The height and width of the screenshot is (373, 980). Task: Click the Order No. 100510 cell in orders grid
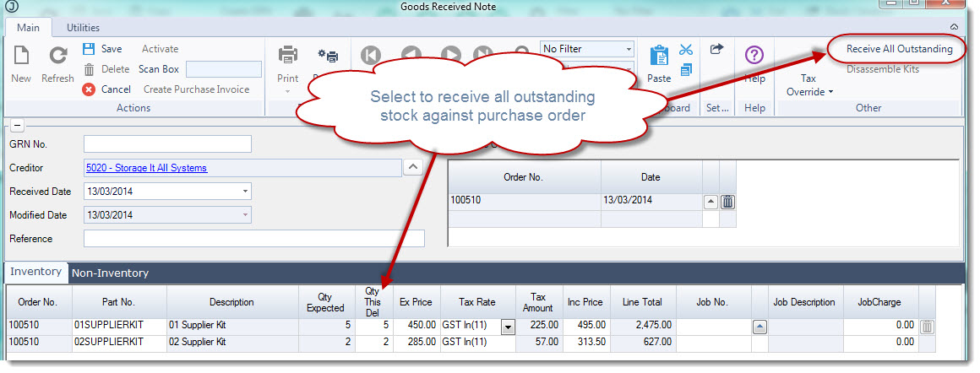525,201
